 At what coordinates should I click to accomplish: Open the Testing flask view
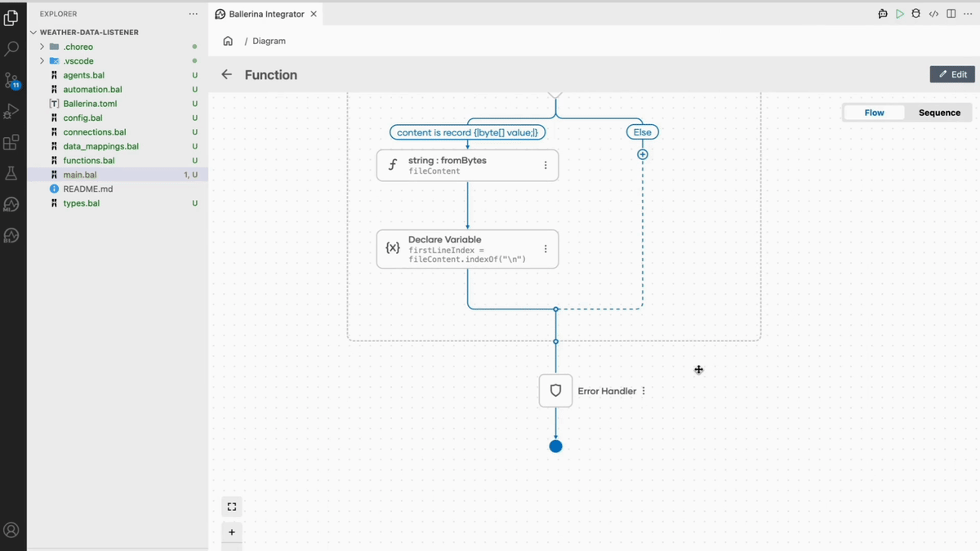point(11,173)
